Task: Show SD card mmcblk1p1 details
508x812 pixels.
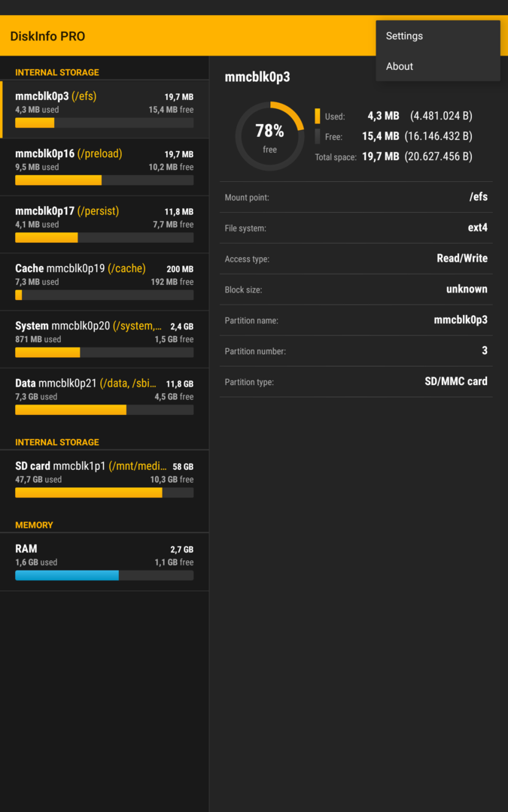Action: click(x=104, y=480)
